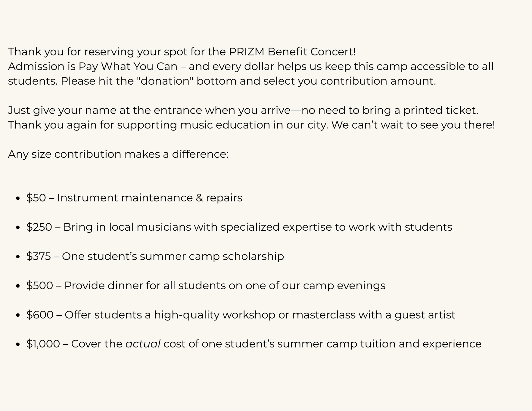Screen dimensions: 532x411
Task: Click the $50 amount
Action: pos(36,198)
